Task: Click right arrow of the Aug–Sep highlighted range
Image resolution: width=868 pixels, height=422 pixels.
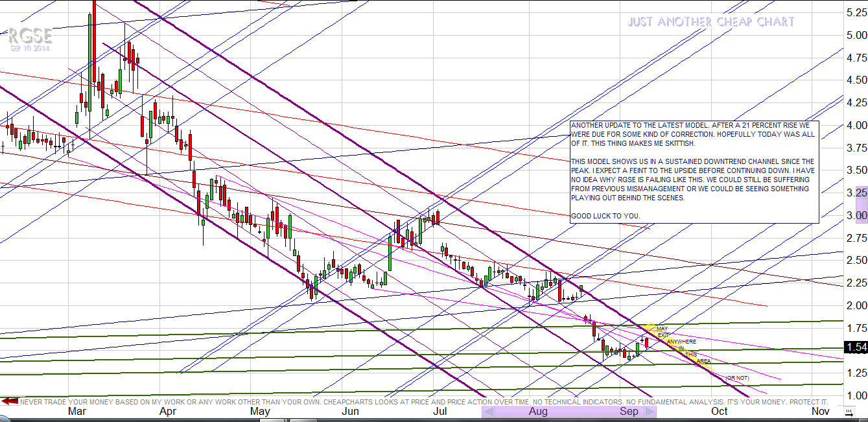Action: click(650, 412)
